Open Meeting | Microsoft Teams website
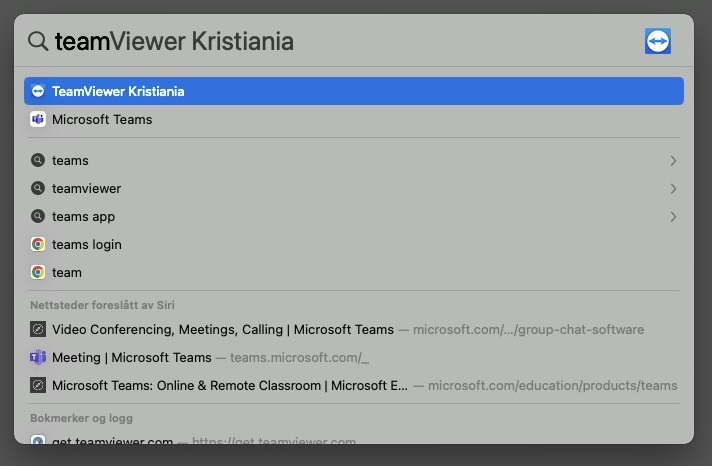Viewport: 712px width, 466px height. [354, 357]
